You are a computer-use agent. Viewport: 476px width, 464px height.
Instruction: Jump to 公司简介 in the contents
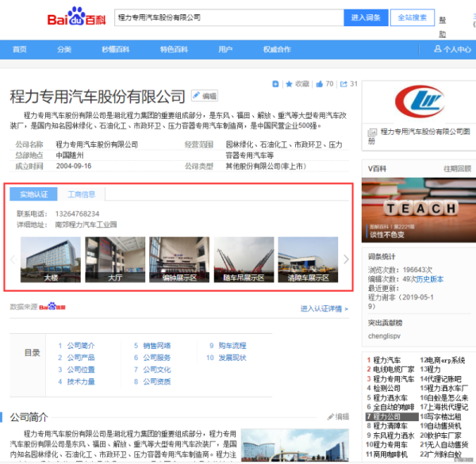(81, 345)
